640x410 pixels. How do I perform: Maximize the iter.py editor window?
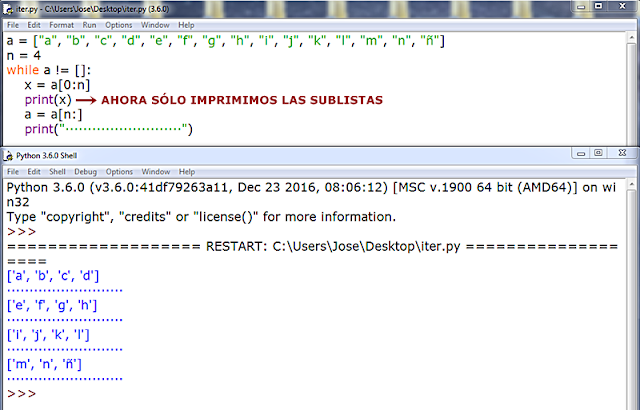pos(598,6)
